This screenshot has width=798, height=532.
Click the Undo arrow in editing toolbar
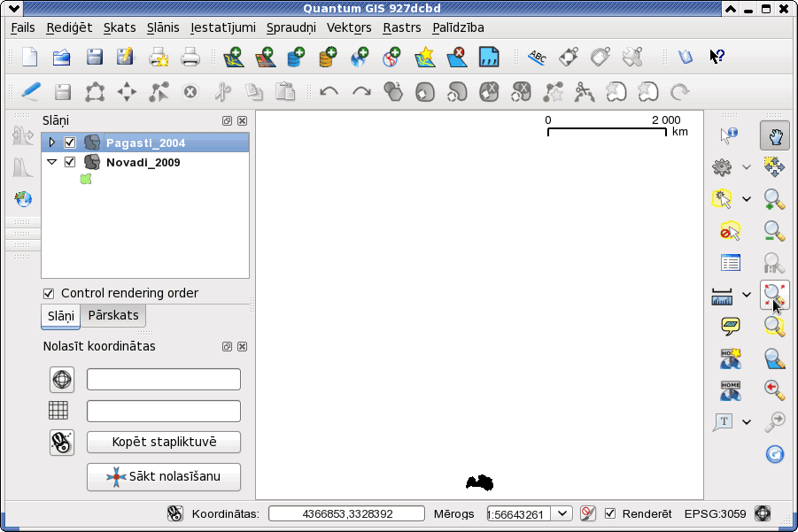tap(329, 91)
